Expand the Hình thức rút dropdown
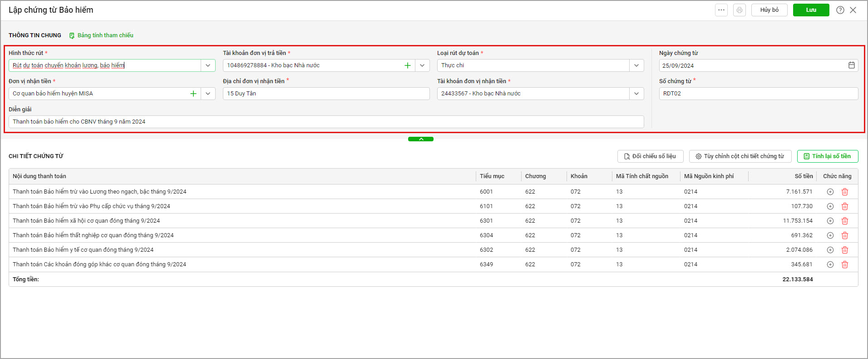Image resolution: width=868 pixels, height=359 pixels. point(208,65)
